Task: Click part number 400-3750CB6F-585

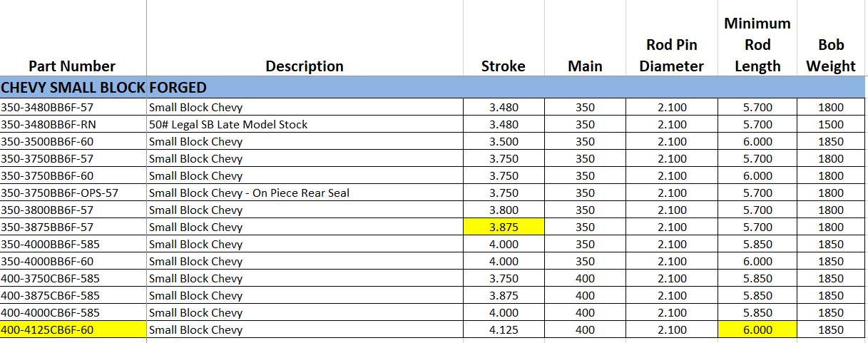Action: [x=50, y=279]
